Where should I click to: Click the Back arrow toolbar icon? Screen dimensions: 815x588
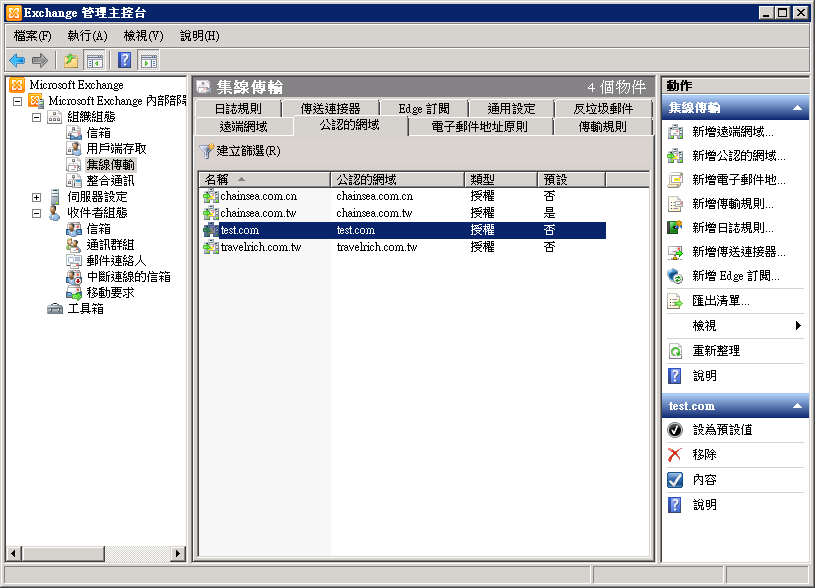click(x=17, y=61)
